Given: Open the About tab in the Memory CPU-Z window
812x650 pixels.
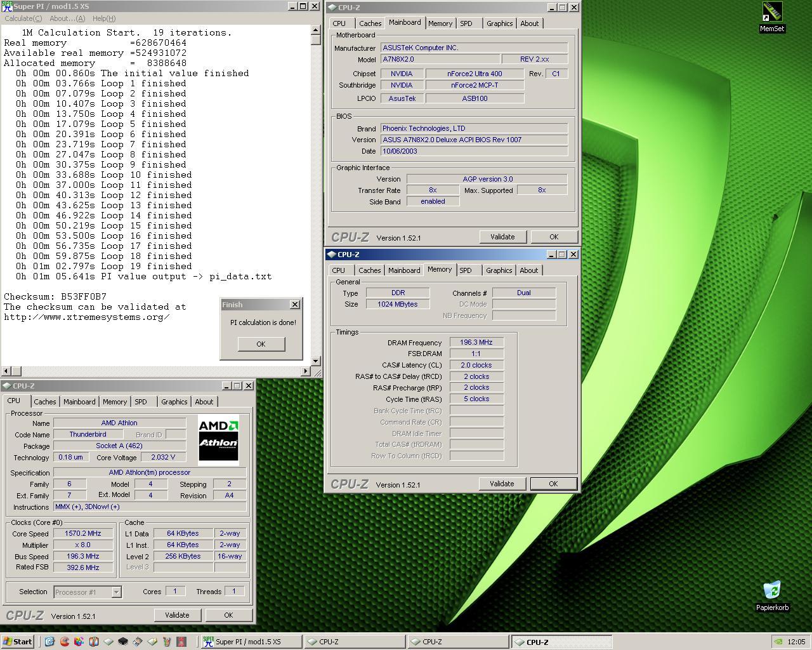Looking at the screenshot, I should click(529, 270).
